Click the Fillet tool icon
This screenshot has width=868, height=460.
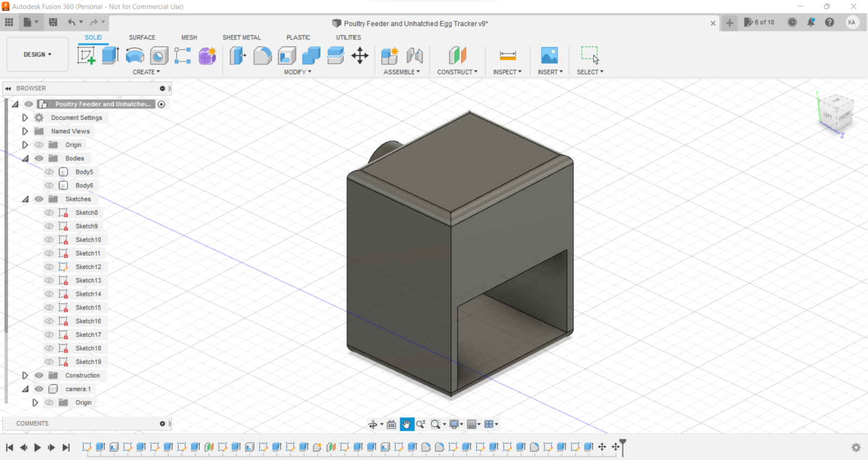[x=263, y=55]
